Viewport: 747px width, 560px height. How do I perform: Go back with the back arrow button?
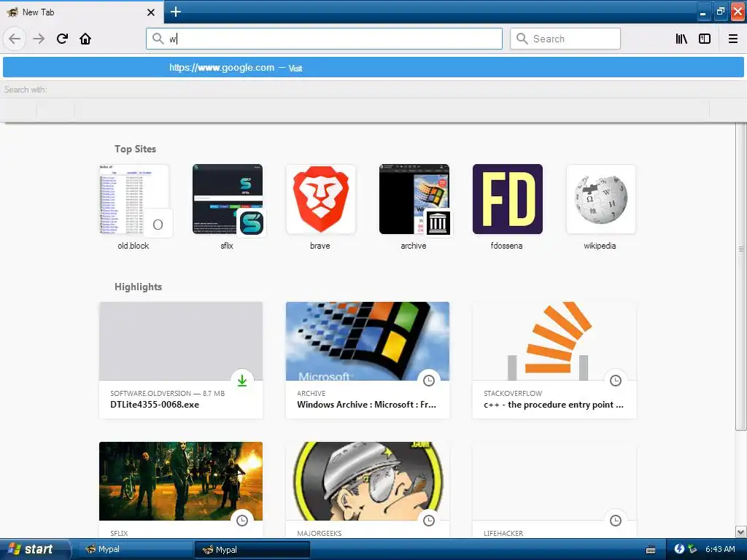15,39
